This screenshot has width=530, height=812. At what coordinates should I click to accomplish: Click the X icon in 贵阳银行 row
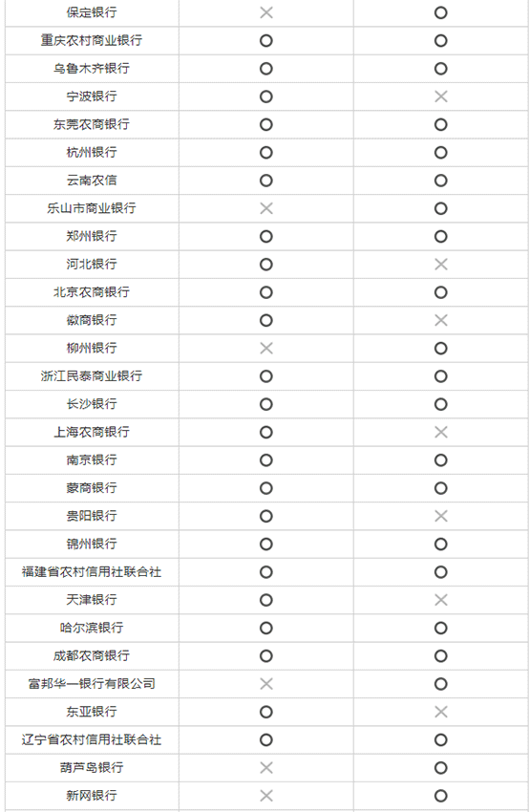point(441,516)
